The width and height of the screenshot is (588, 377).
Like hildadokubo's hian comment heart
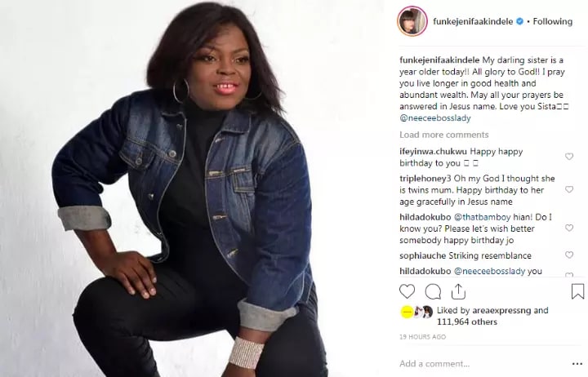(569, 228)
